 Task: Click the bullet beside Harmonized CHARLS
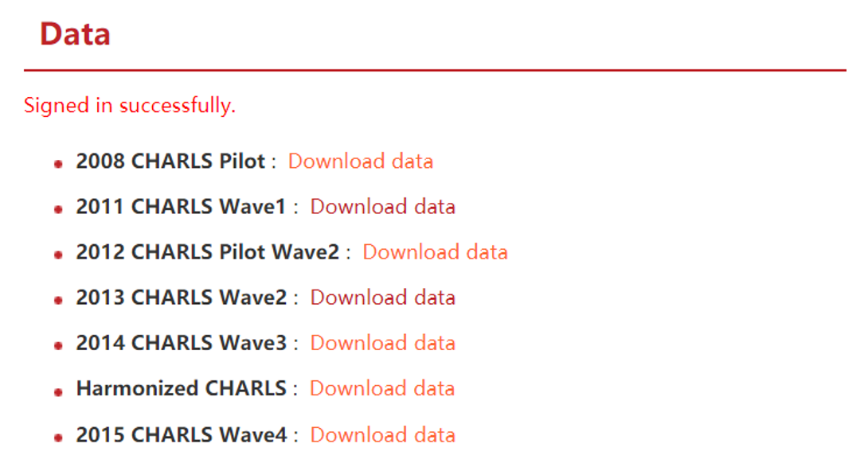click(x=58, y=391)
